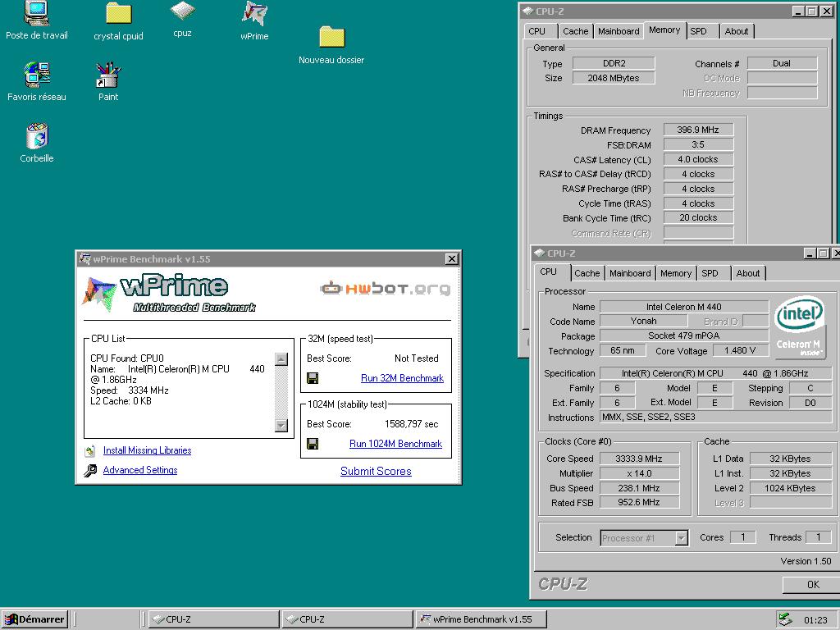840x630 pixels.
Task: Click the wrench icon beside Advanced Settings
Action: click(90, 470)
